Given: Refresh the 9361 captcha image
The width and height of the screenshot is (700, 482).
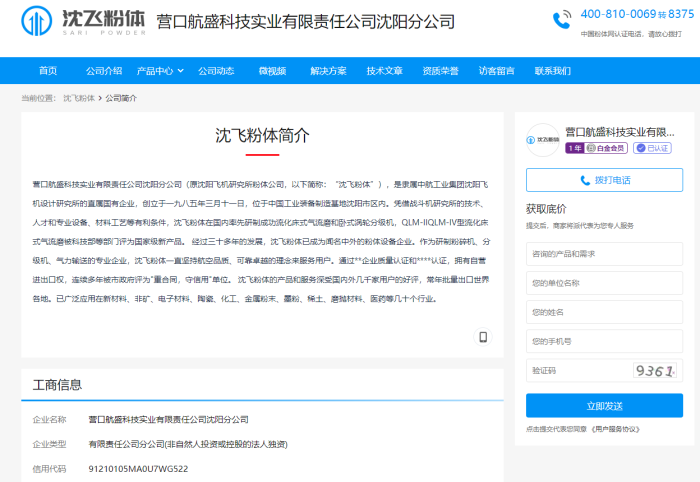Looking at the screenshot, I should tap(655, 370).
